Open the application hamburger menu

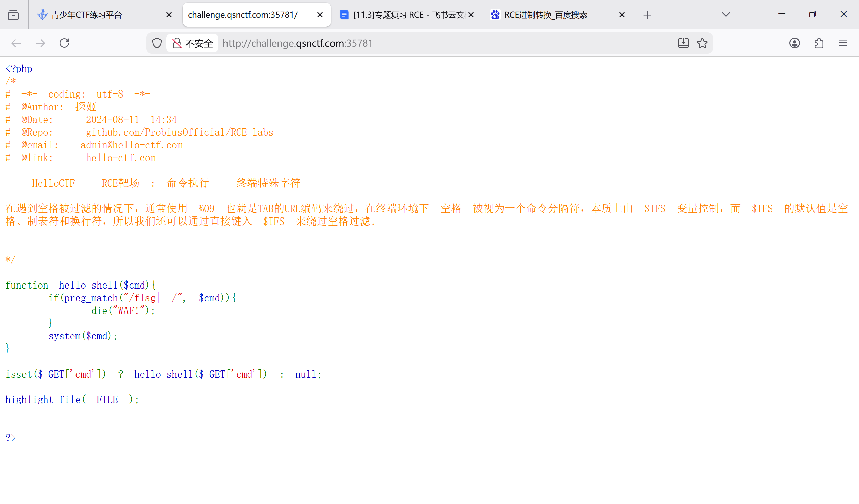[843, 43]
